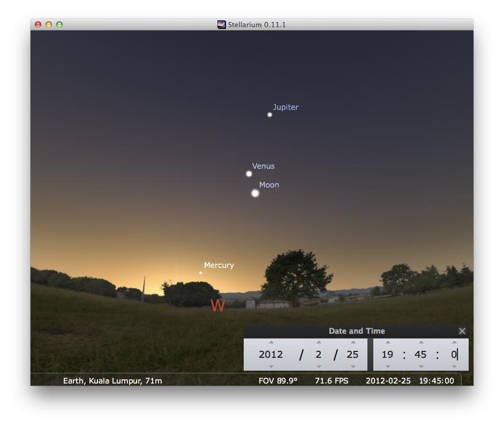Click the minutes field showing 45
This screenshot has width=504, height=428.
[x=420, y=355]
